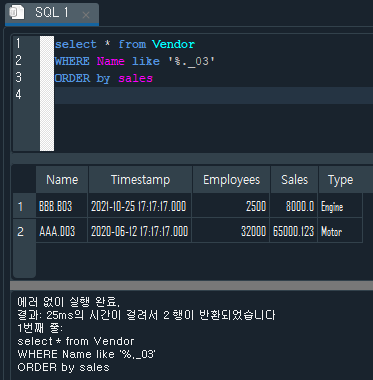The image size is (373, 380).
Task: Click the 2500 employees cell
Action: click(x=231, y=206)
